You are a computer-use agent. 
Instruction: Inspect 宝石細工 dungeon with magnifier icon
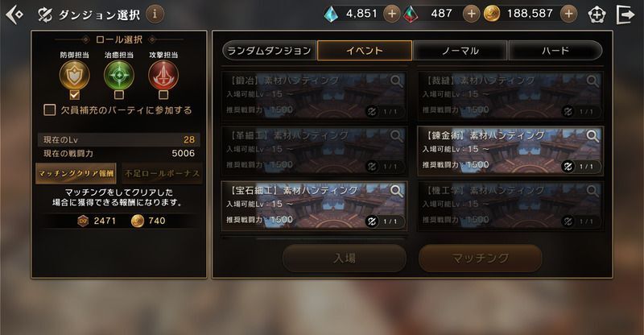(396, 191)
